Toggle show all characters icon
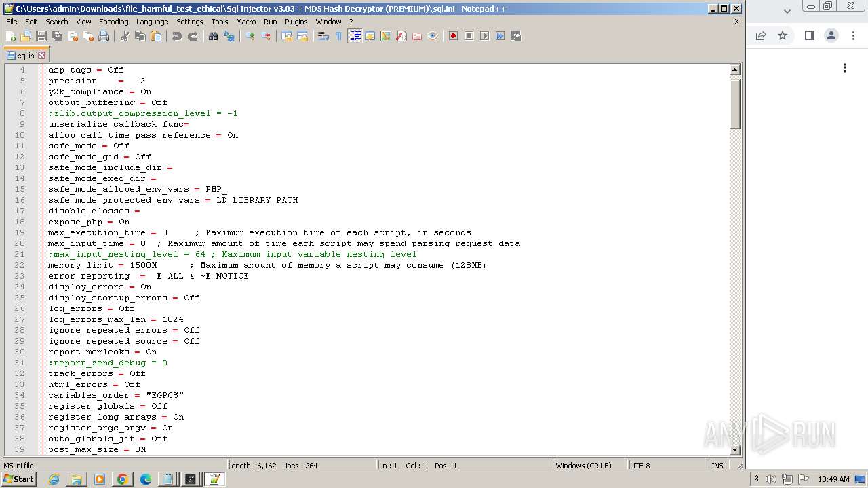868x488 pixels. [339, 36]
